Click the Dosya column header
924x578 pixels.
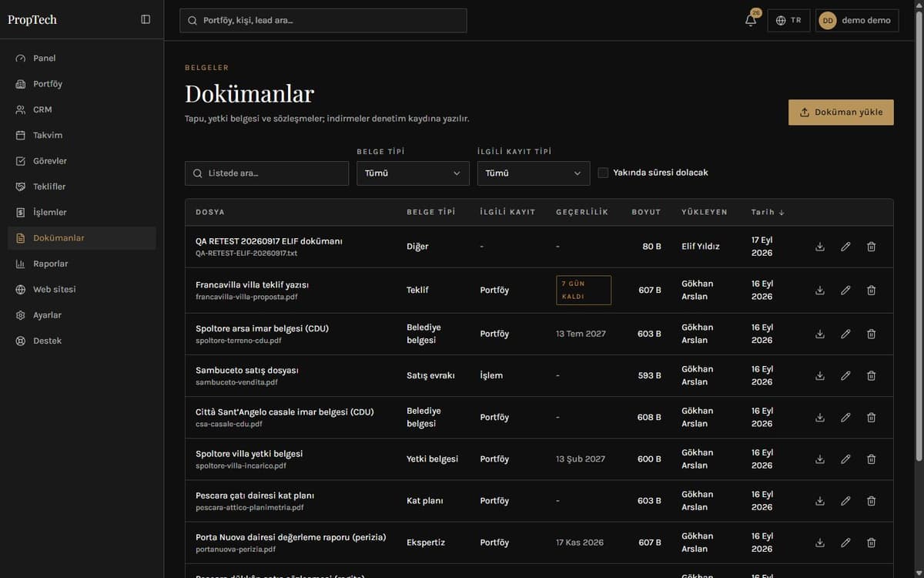(210, 212)
